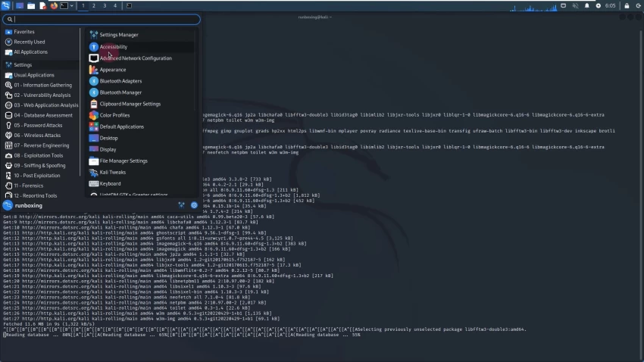Click the Firefox icon in top panel

53,6
